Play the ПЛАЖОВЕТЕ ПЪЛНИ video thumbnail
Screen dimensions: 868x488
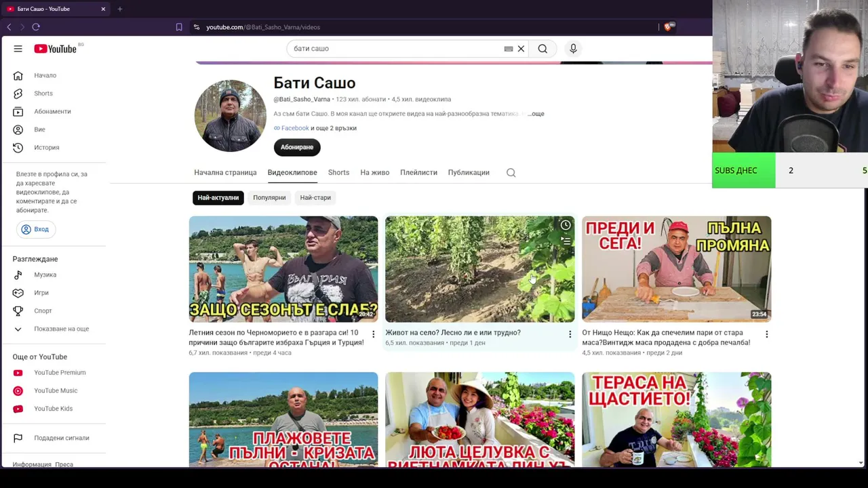(283, 420)
